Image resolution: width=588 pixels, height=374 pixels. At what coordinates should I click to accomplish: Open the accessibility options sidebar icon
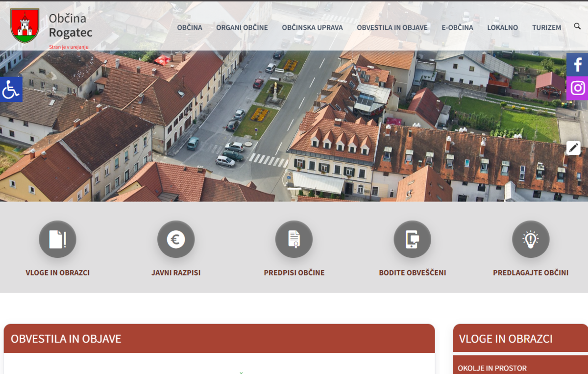coord(10,89)
